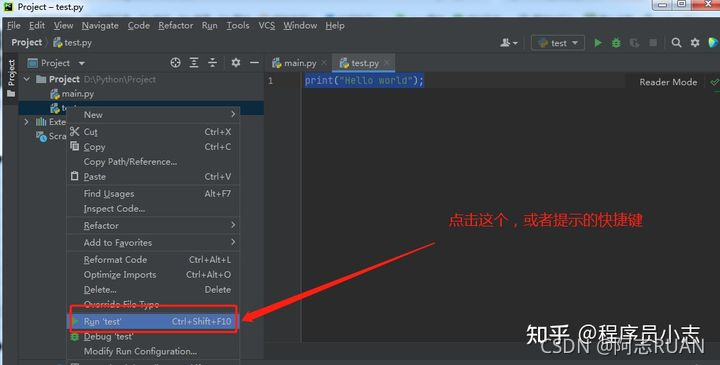This screenshot has width=720, height=365.
Task: Select Modify Run Configuration... menu entry
Action: pos(153,351)
